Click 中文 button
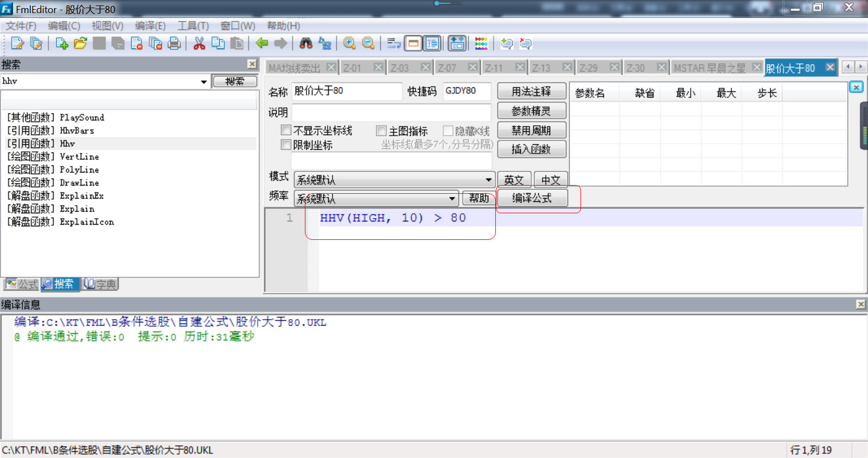This screenshot has height=458, width=868. tap(551, 180)
